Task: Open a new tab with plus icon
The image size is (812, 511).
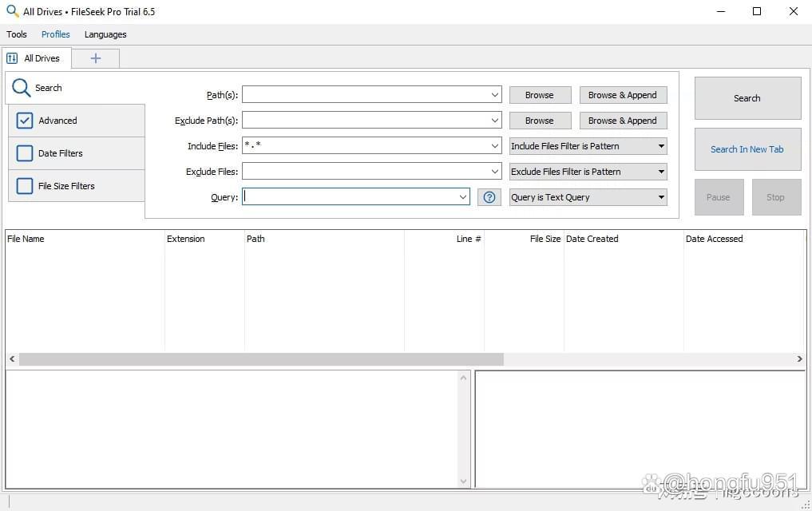Action: pos(95,58)
